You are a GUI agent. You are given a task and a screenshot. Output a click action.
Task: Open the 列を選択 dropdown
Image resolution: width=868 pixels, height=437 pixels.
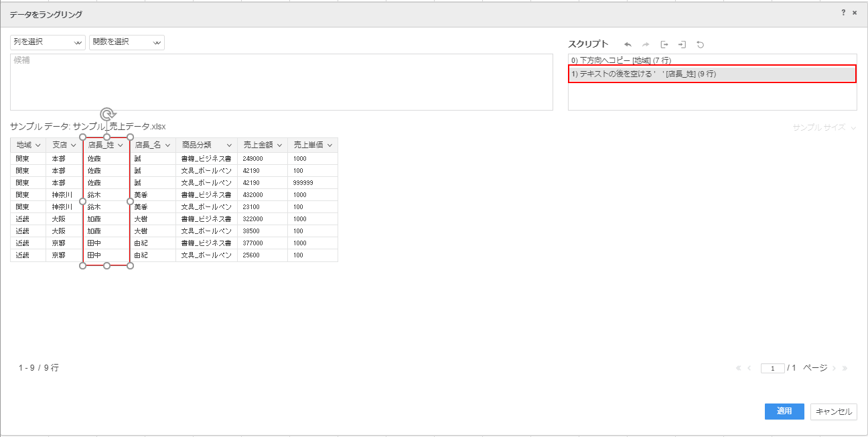click(x=48, y=42)
